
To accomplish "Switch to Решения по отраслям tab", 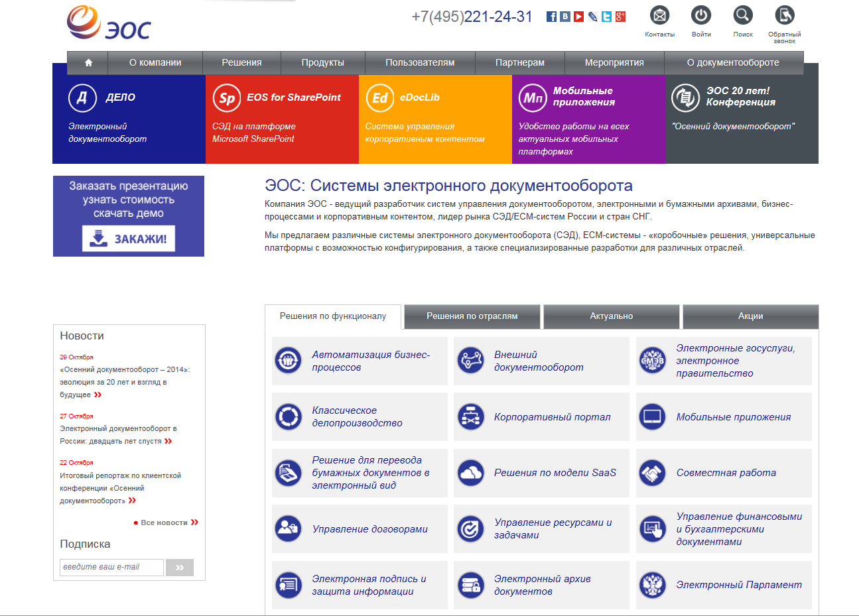I will point(472,316).
